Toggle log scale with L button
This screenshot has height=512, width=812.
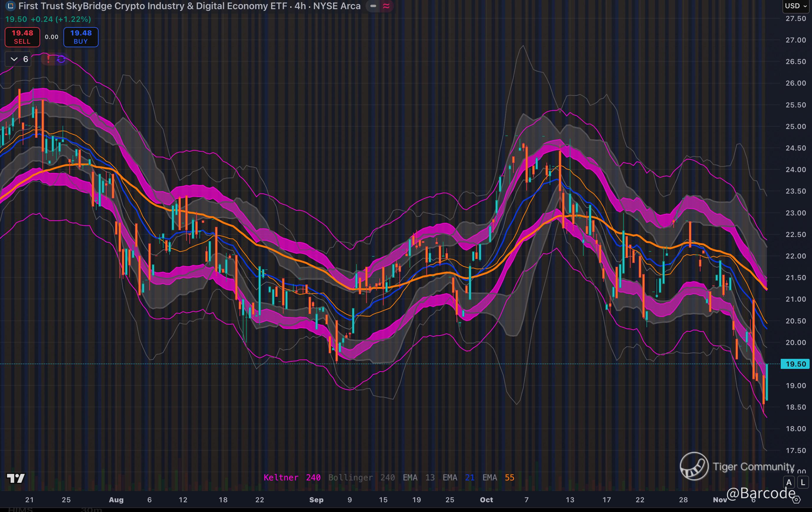point(803,482)
